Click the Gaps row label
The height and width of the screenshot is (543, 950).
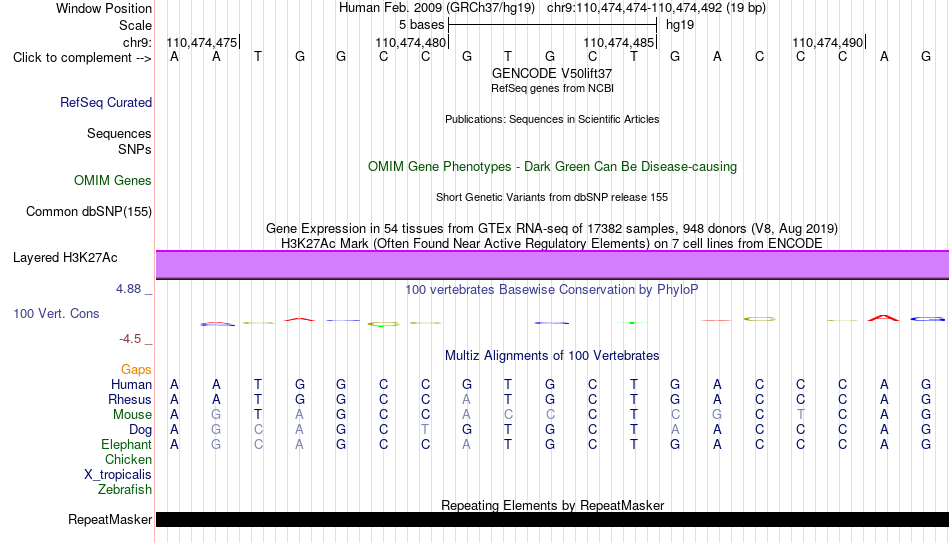pos(136,370)
